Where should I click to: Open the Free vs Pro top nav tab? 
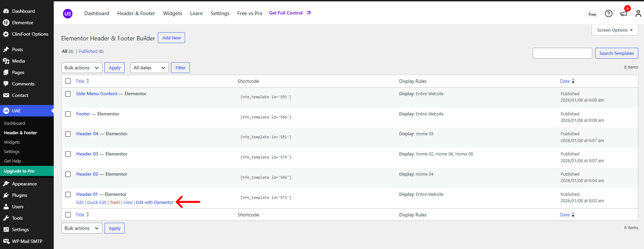250,13
